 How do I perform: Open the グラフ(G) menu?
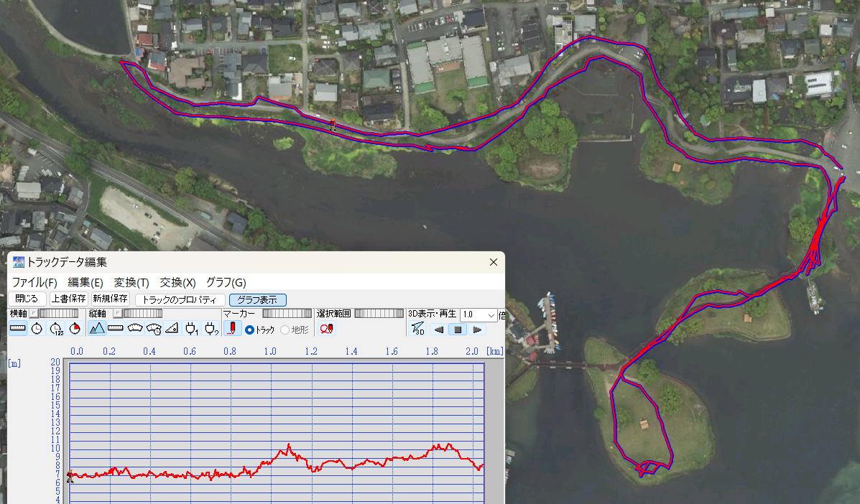[226, 282]
